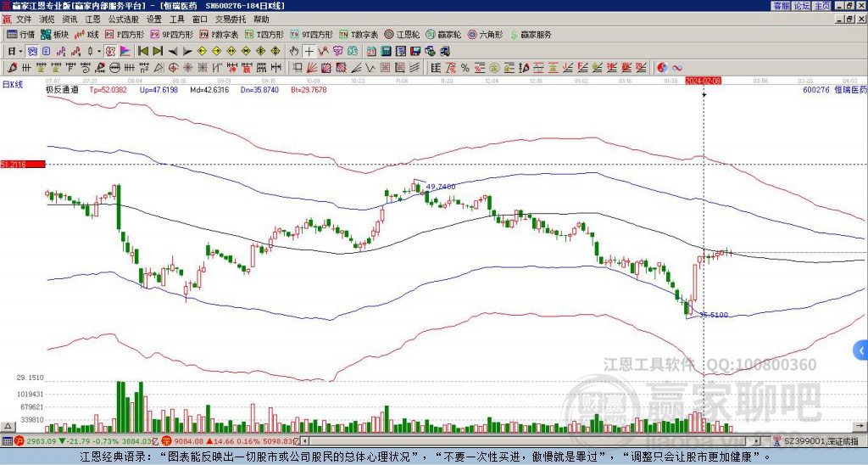Open 赢家服务 service
This screenshot has width=868, height=465.
click(x=531, y=34)
